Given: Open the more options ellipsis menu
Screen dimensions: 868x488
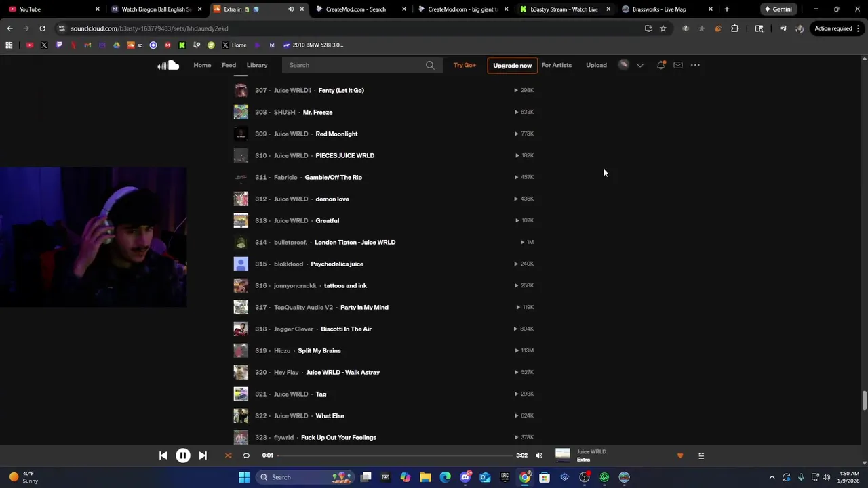Looking at the screenshot, I should (x=695, y=65).
